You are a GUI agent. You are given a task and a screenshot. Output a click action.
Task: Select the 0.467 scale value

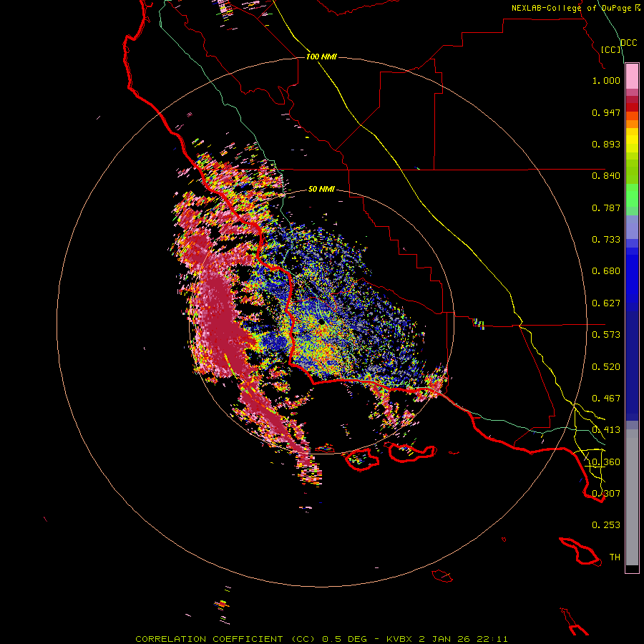pyautogui.click(x=606, y=399)
